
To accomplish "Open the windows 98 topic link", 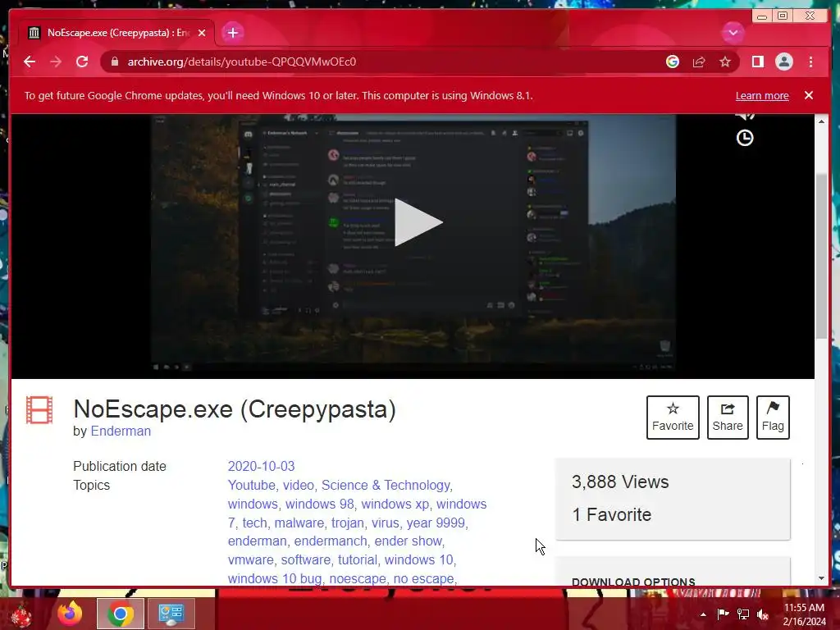I will (319, 504).
